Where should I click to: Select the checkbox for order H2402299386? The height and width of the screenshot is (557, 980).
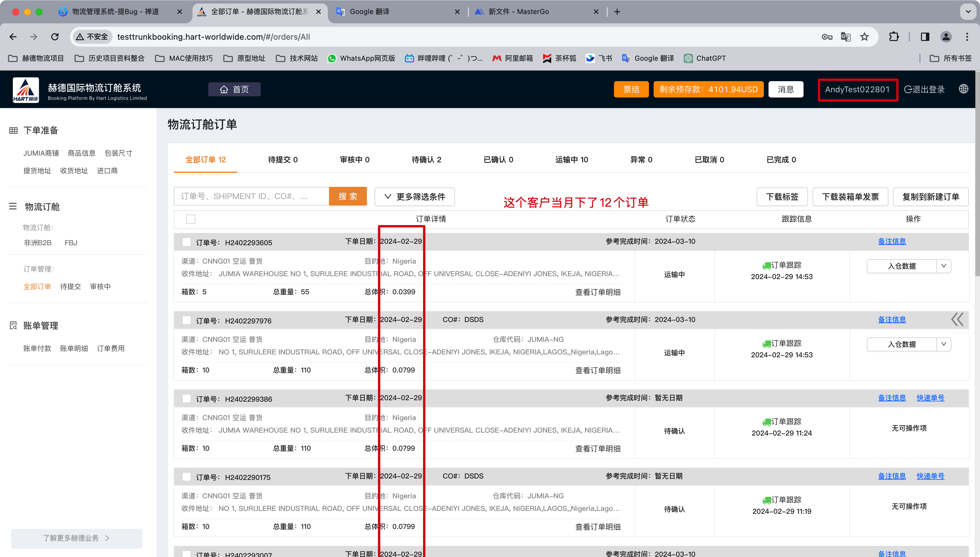pos(187,398)
